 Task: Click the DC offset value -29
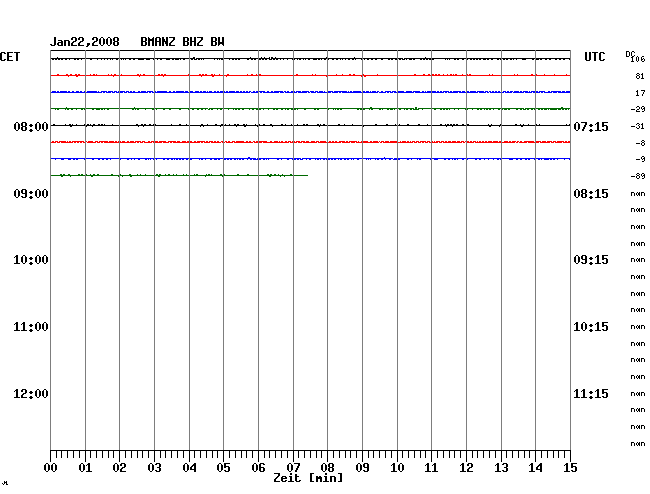pyautogui.click(x=638, y=109)
